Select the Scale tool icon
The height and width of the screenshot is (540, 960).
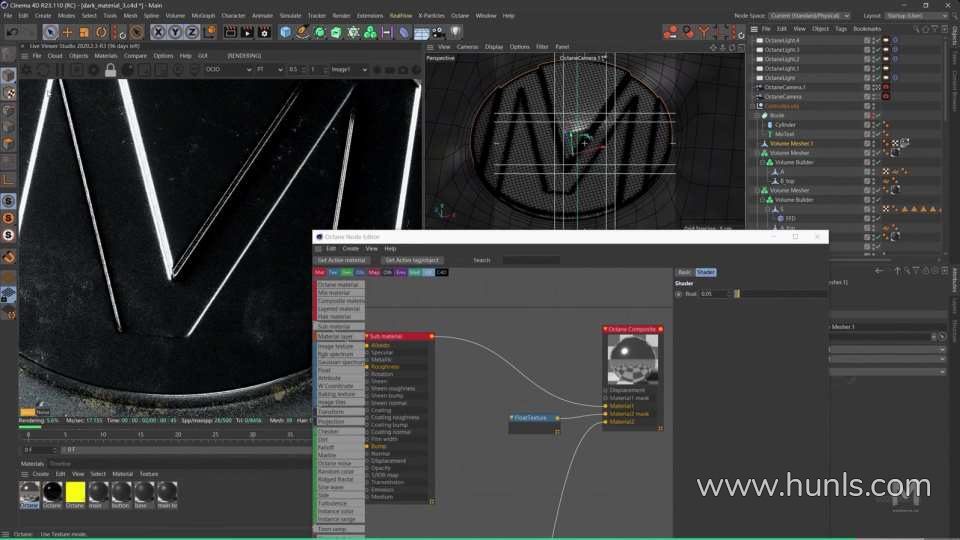pyautogui.click(x=84, y=32)
